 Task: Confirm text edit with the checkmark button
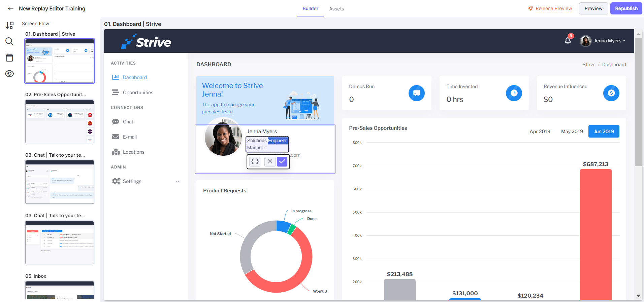(x=282, y=161)
